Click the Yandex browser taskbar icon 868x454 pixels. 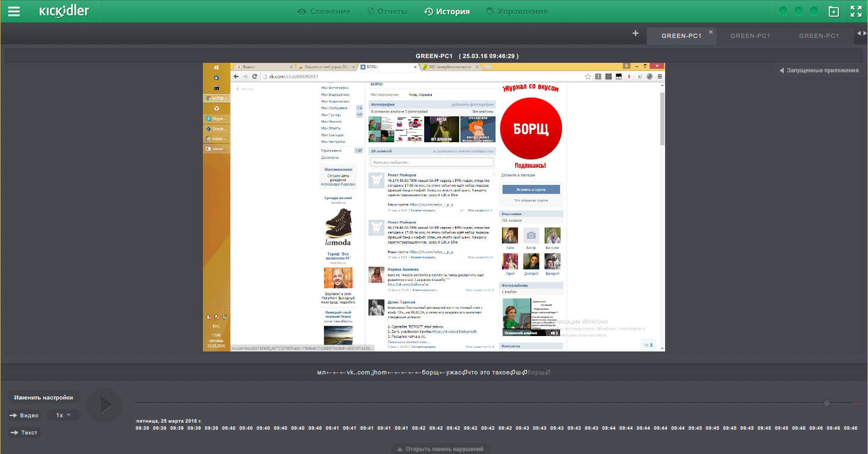pyautogui.click(x=216, y=108)
